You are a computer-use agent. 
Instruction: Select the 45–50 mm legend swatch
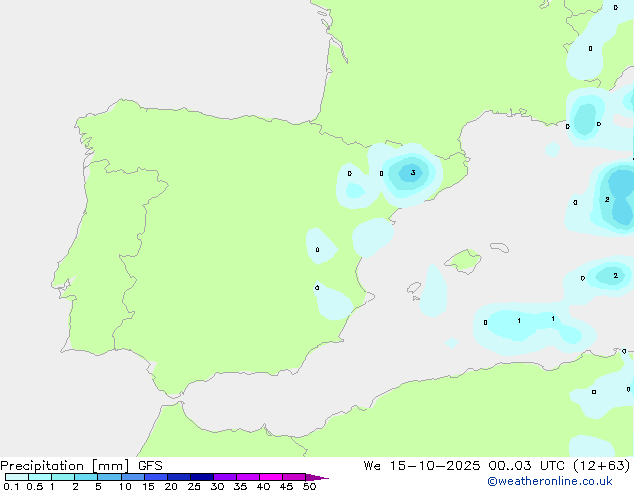(294, 477)
